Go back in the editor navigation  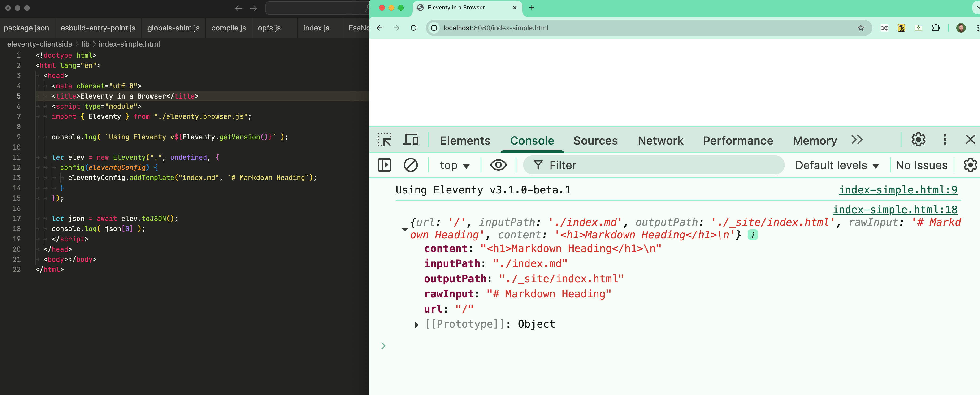coord(238,8)
